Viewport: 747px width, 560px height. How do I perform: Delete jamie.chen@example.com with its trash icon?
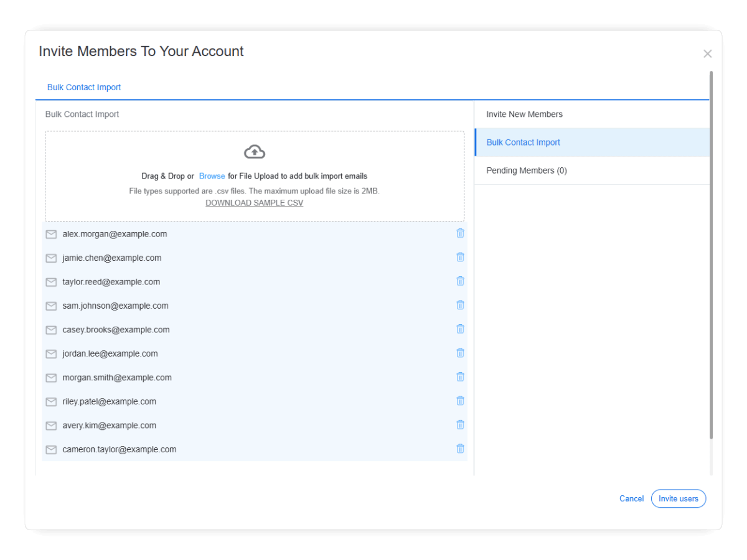point(461,257)
